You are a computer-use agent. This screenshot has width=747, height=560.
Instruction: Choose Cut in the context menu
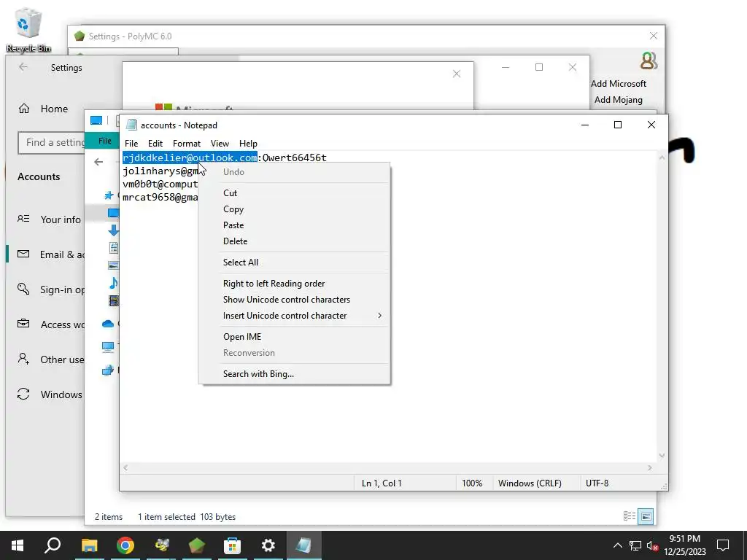[230, 192]
